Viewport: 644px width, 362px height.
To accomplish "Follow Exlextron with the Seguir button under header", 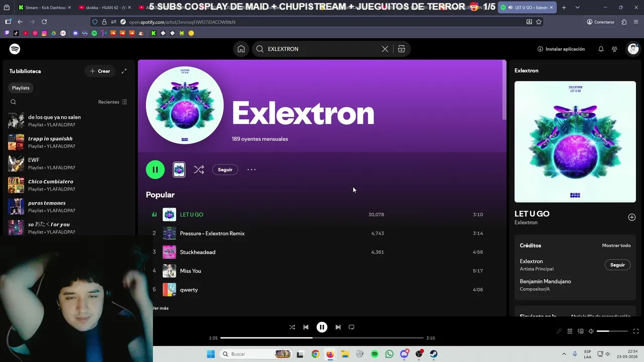I will tap(225, 170).
